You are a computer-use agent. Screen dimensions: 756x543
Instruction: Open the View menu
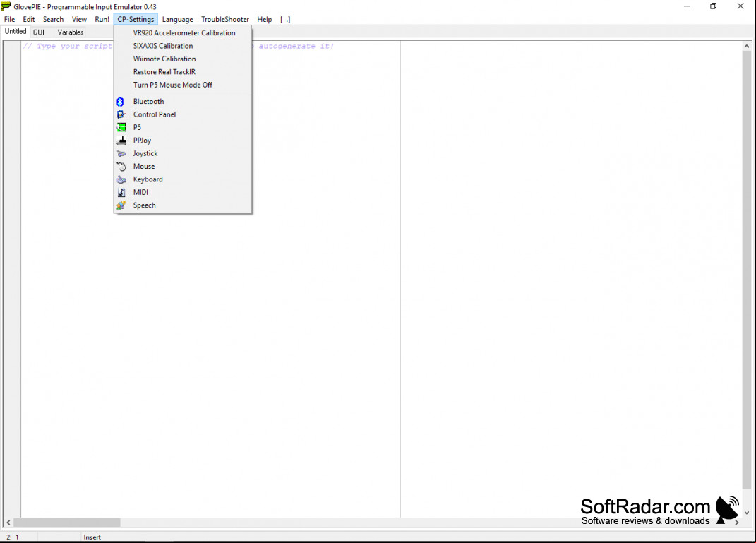(79, 19)
